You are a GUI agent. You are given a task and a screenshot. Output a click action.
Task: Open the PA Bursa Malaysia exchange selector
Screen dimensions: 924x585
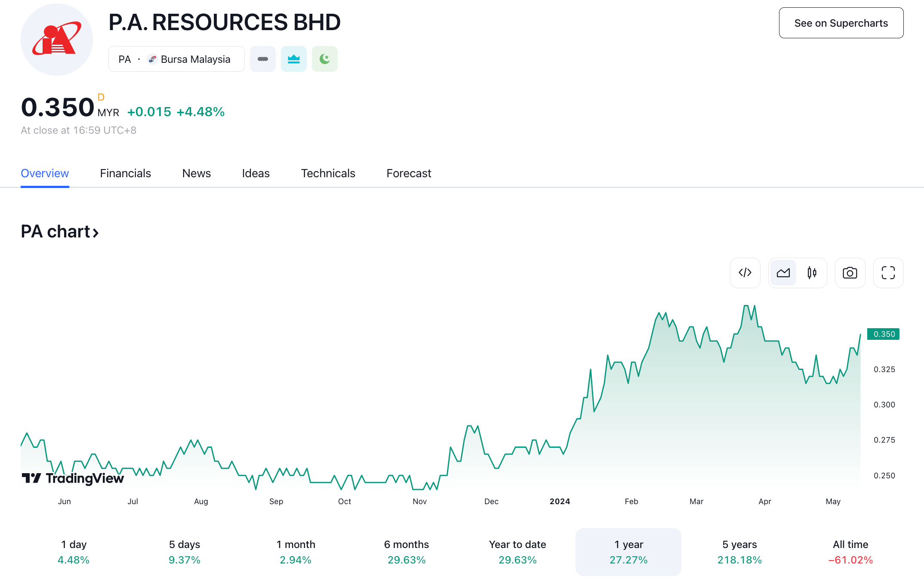point(176,59)
